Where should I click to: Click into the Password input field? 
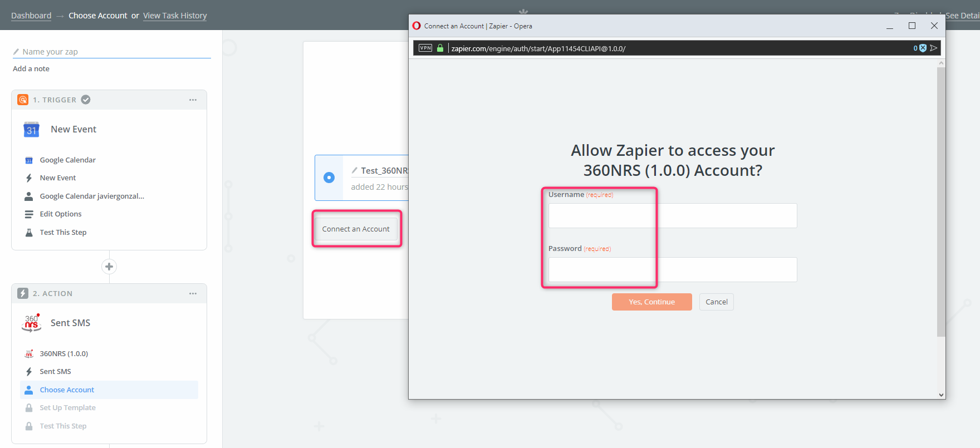point(672,270)
